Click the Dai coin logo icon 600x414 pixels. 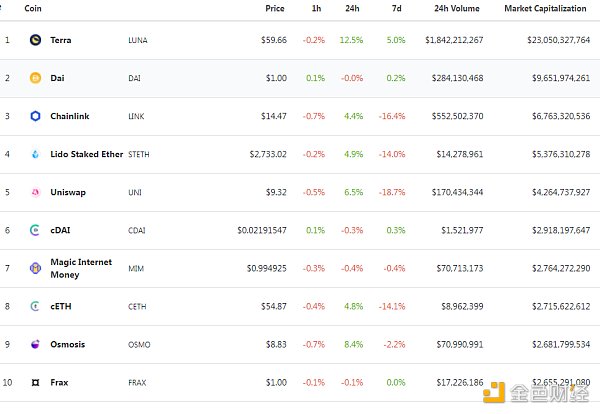[x=35, y=78]
